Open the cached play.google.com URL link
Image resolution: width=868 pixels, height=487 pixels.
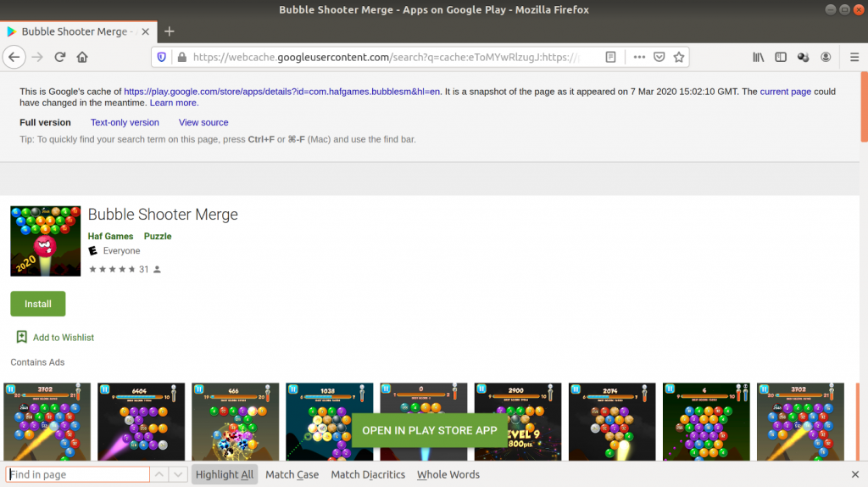[281, 92]
